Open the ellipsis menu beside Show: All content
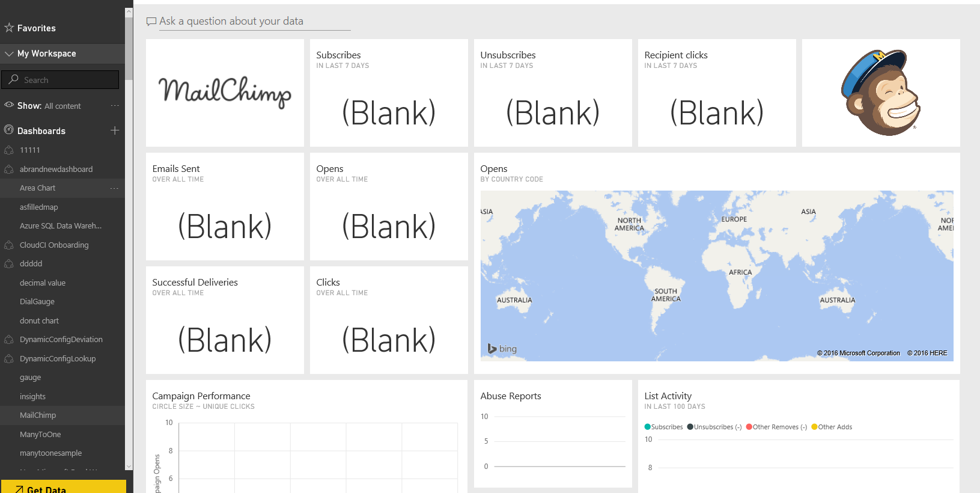 (115, 106)
